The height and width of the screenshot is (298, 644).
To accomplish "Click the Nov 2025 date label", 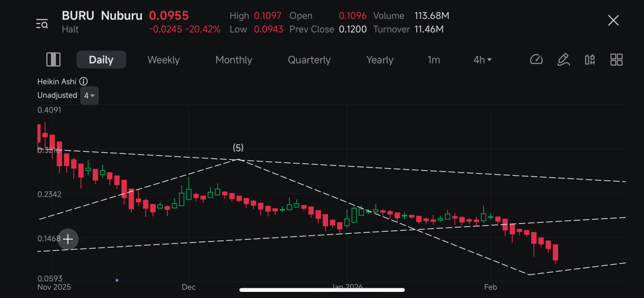I will pos(54,287).
